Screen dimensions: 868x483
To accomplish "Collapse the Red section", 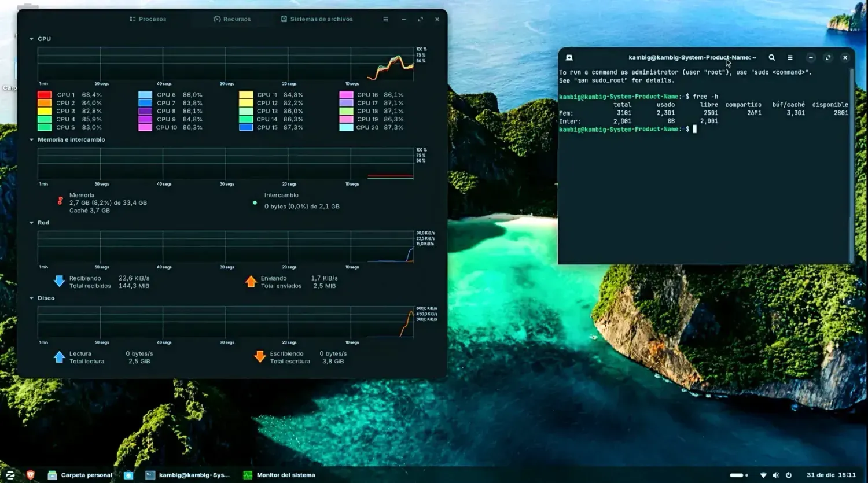I will point(31,222).
